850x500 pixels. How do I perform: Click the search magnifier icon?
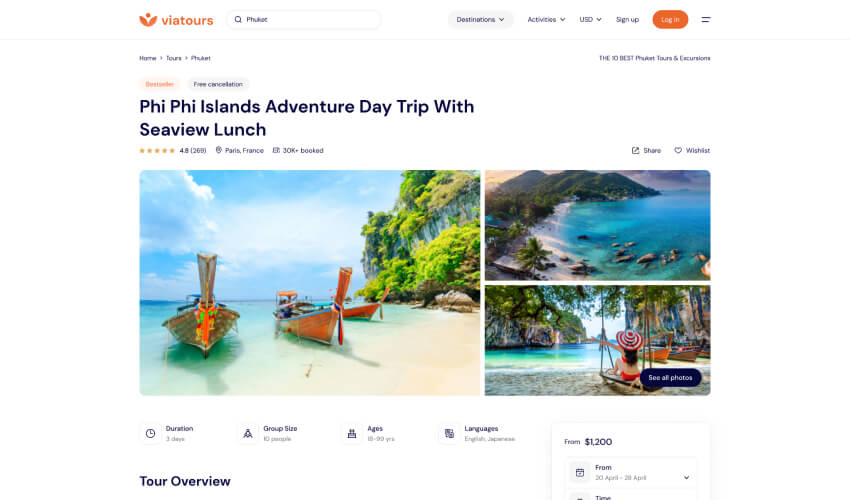(238, 20)
